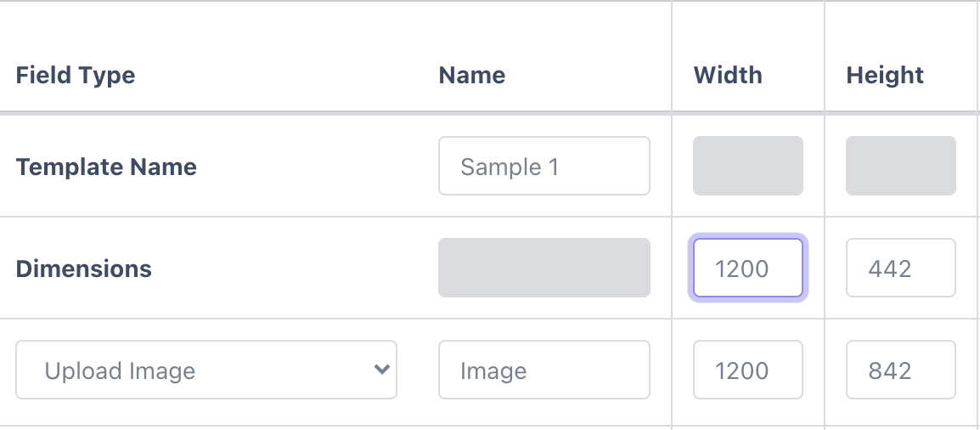Focus the Dimensions width field showing 1200
This screenshot has width=980, height=430.
(x=747, y=269)
